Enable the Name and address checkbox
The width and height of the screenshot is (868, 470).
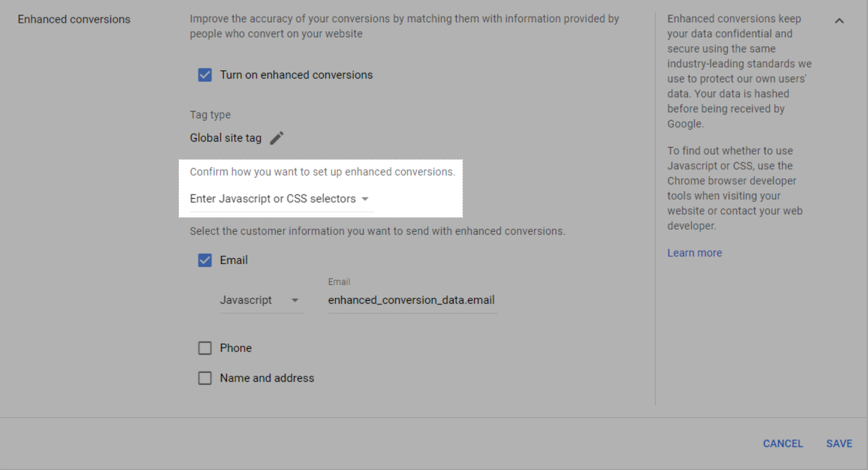205,378
